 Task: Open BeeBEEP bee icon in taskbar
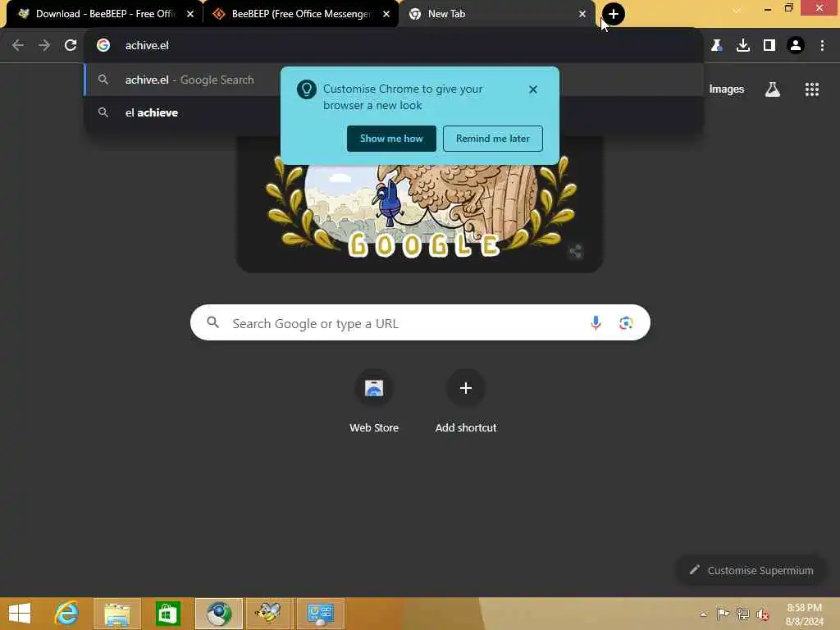click(269, 614)
